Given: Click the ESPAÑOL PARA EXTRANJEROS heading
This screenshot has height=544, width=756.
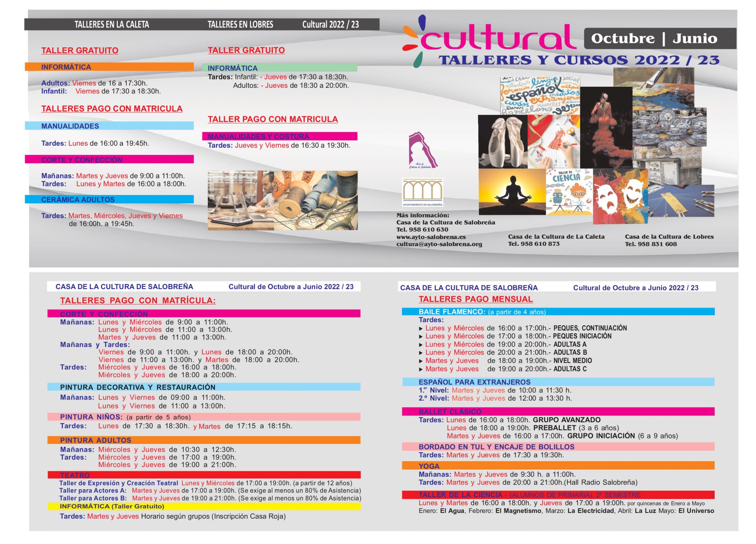Looking at the screenshot, I should pos(474,382).
